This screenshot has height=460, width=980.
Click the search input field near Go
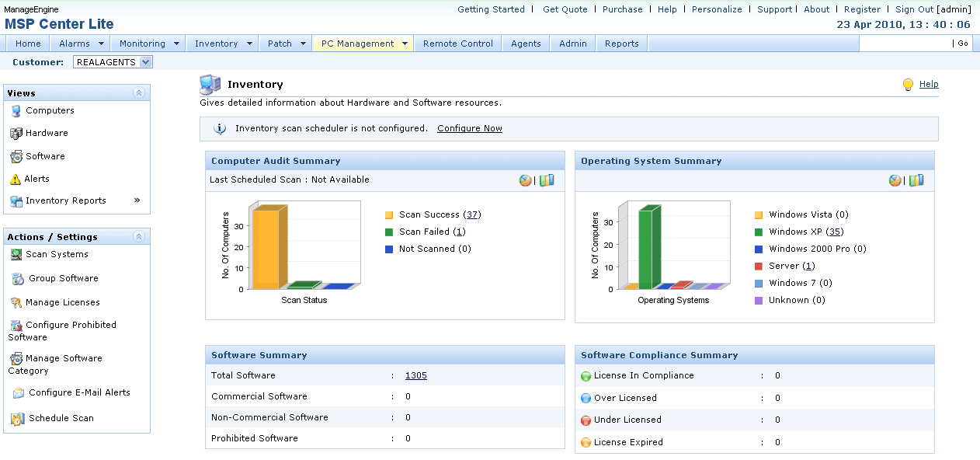[904, 44]
